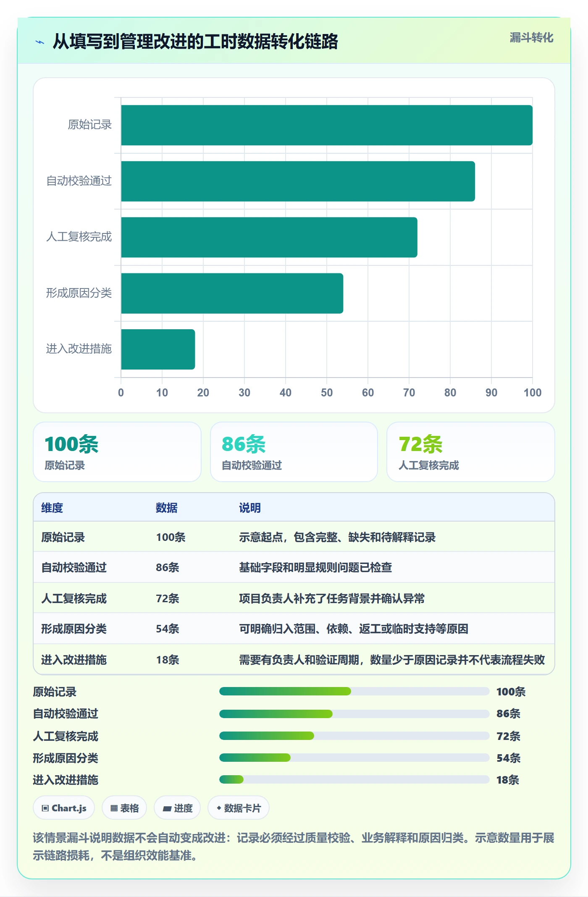This screenshot has height=897, width=588.
Task: Open the 86条 自动校验通过 stat card
Action: [294, 452]
